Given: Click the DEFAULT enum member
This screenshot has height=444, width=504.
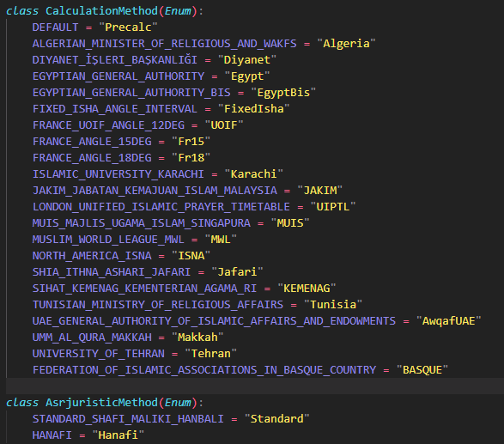Looking at the screenshot, I should 55,27.
